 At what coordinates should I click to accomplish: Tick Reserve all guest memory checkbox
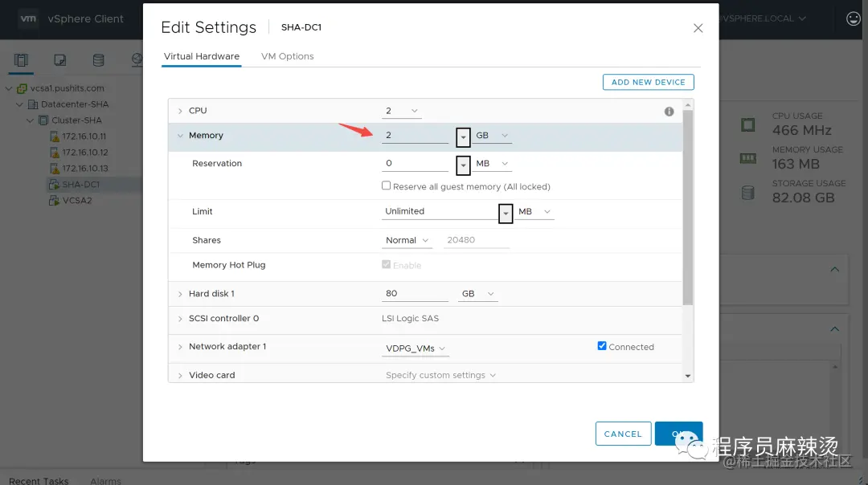coord(386,185)
